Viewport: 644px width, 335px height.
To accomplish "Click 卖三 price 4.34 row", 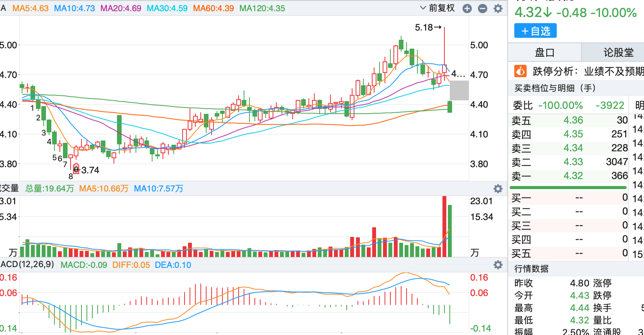I will click(569, 148).
